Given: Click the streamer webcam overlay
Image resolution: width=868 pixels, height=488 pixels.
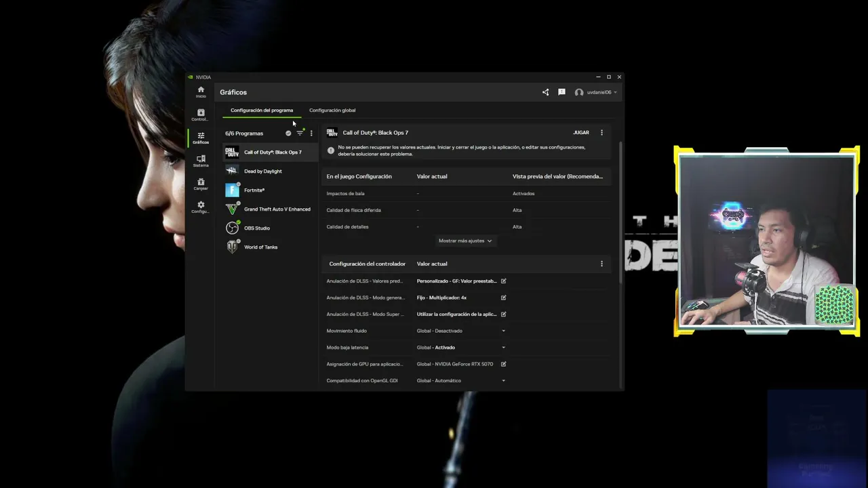Looking at the screenshot, I should click(767, 241).
